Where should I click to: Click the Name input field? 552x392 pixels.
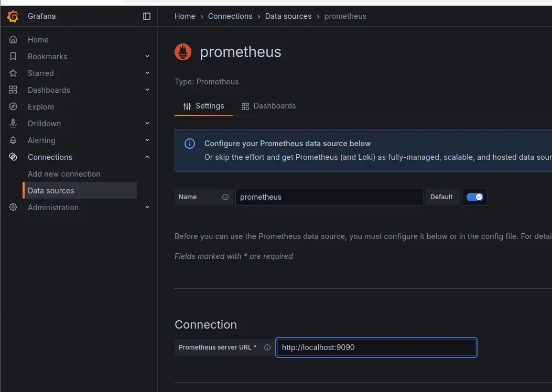click(x=329, y=197)
